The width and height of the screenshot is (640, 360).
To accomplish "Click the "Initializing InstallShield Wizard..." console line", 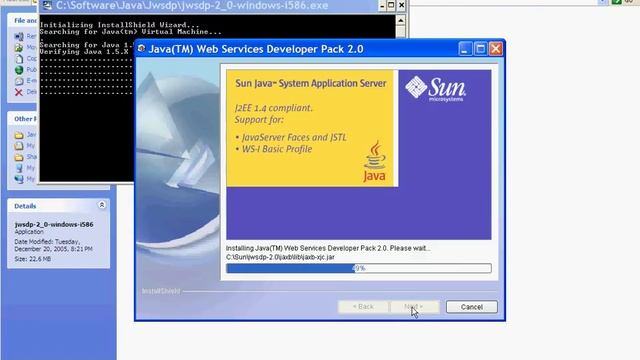I will click(x=120, y=25).
